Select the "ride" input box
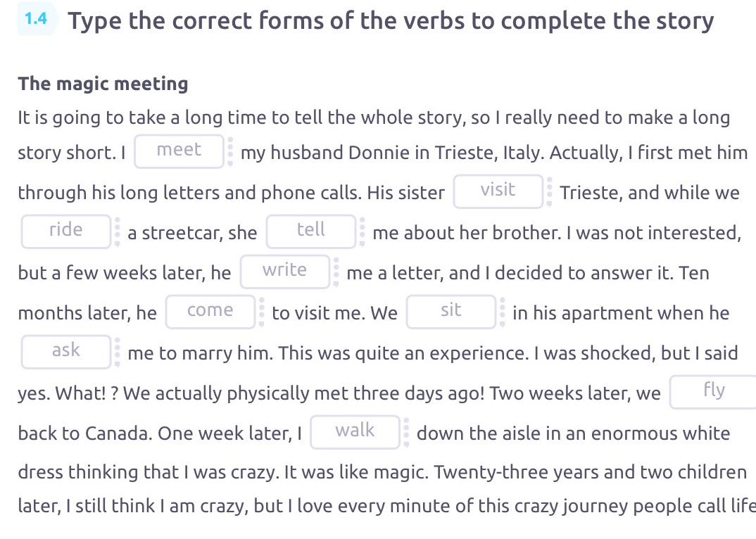This screenshot has height=539, width=756. (65, 230)
